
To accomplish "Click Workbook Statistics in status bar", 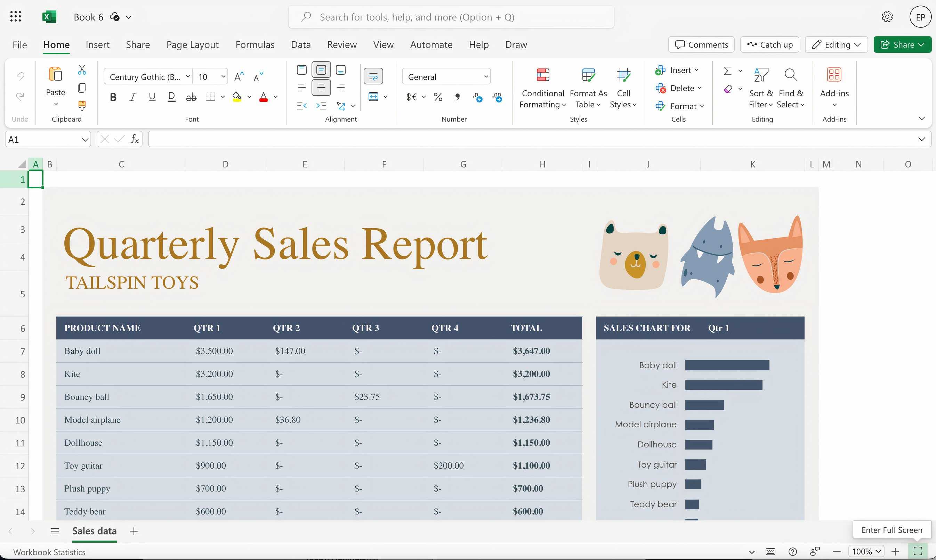I will click(x=49, y=552).
